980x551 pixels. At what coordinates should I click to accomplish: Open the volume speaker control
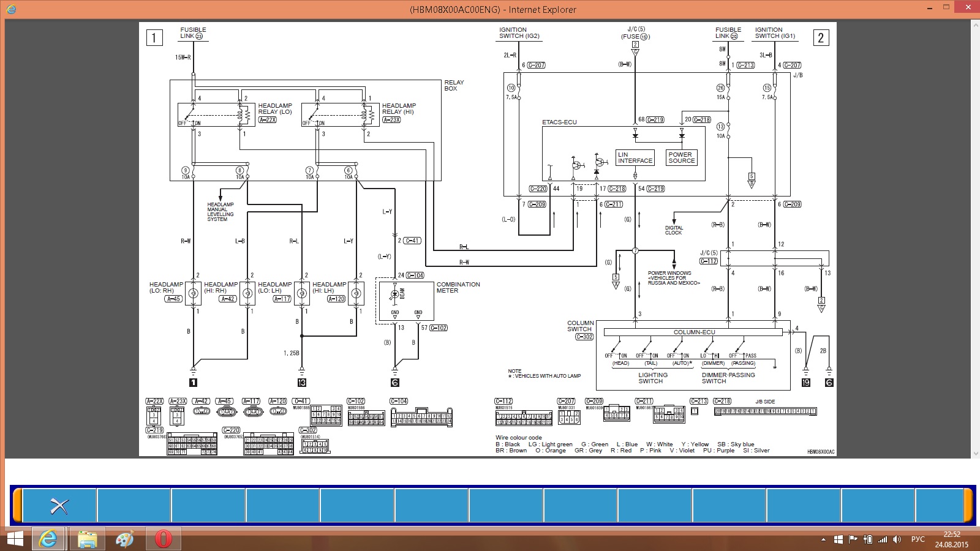pyautogui.click(x=897, y=539)
